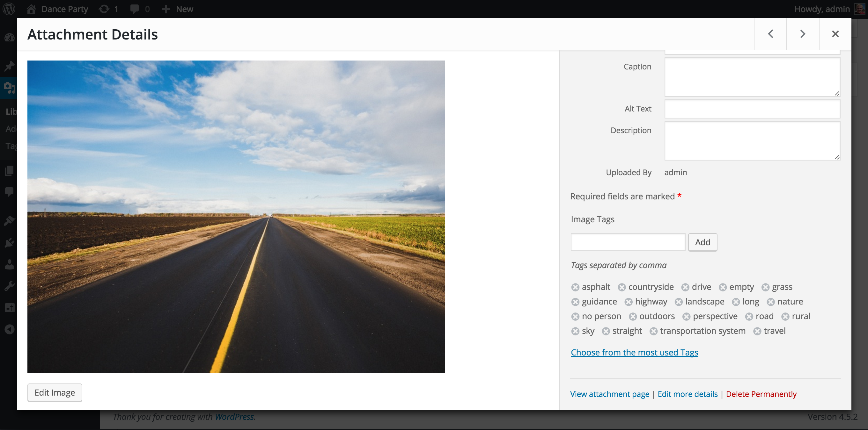Remove the landscape tag

[679, 302]
